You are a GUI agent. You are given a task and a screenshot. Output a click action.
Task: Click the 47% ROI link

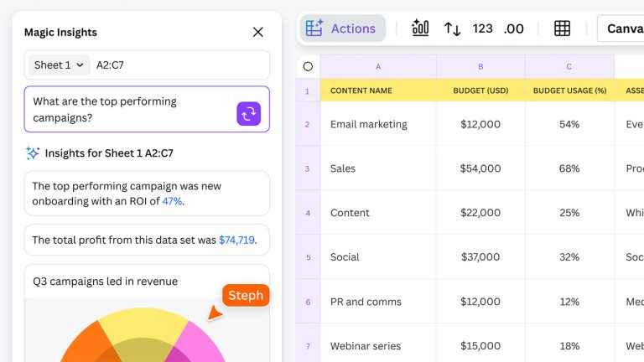pos(172,201)
